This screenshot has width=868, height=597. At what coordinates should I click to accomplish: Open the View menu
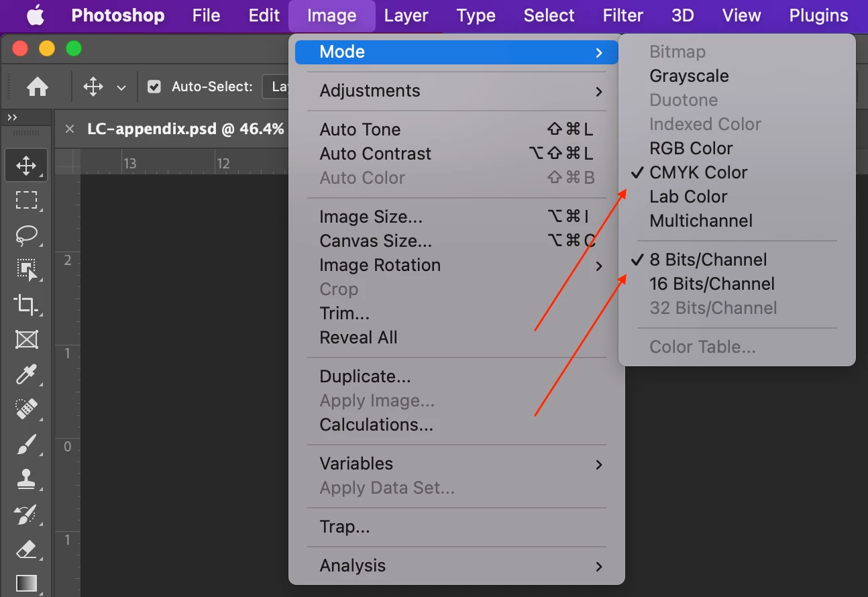(742, 15)
